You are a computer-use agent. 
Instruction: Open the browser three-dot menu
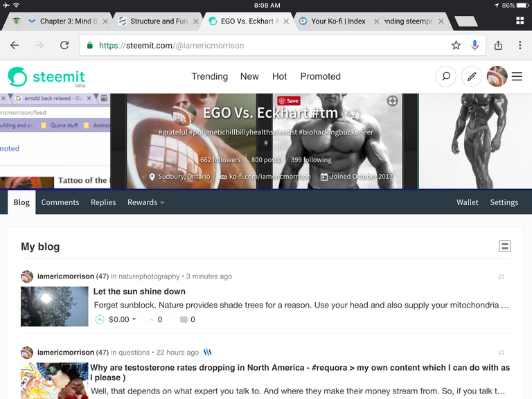tap(520, 45)
